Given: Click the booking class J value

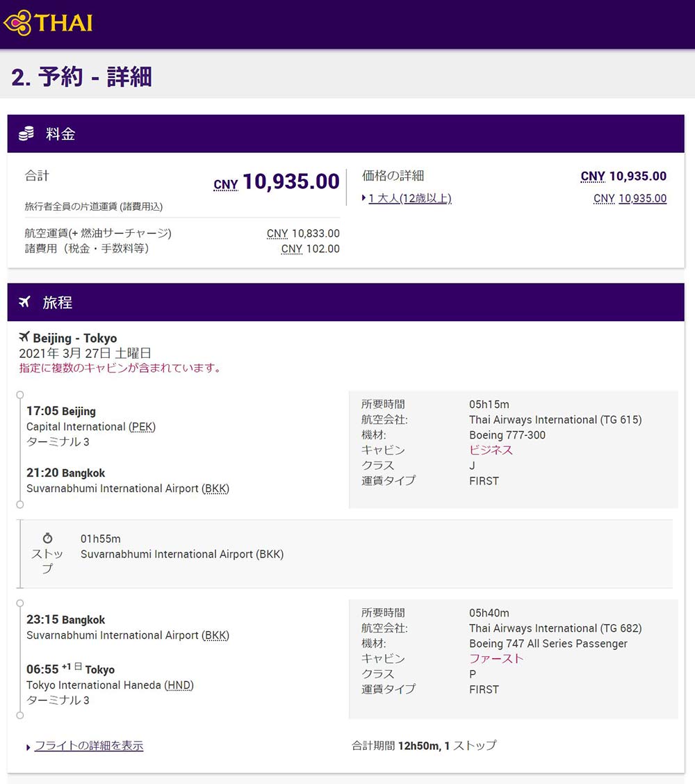Looking at the screenshot, I should (472, 466).
